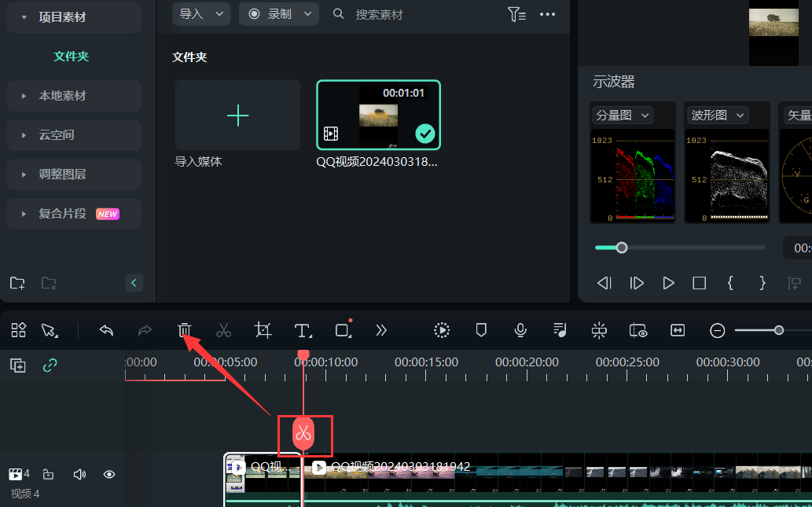
Task: Collapse the sidebar with left chevron
Action: 134,283
